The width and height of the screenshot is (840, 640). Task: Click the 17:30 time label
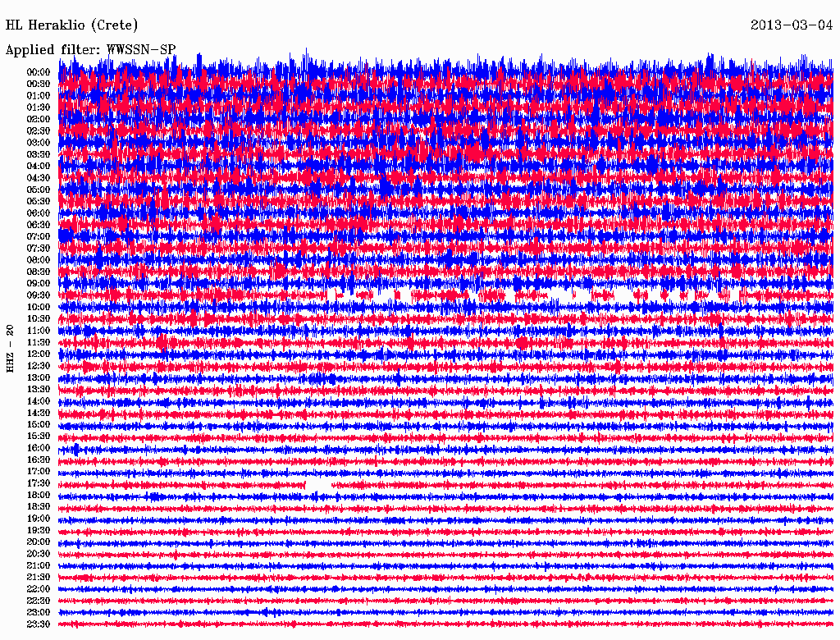(x=39, y=483)
